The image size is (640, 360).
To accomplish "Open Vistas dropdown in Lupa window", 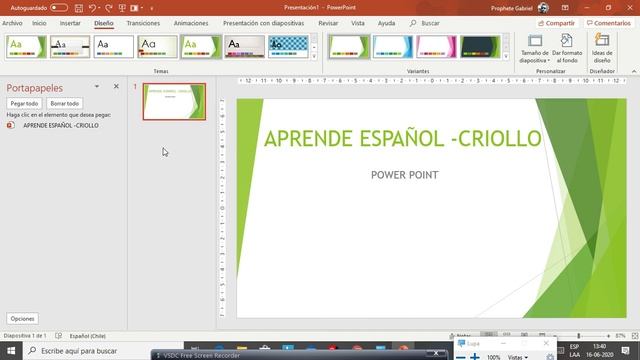I will coord(517,357).
